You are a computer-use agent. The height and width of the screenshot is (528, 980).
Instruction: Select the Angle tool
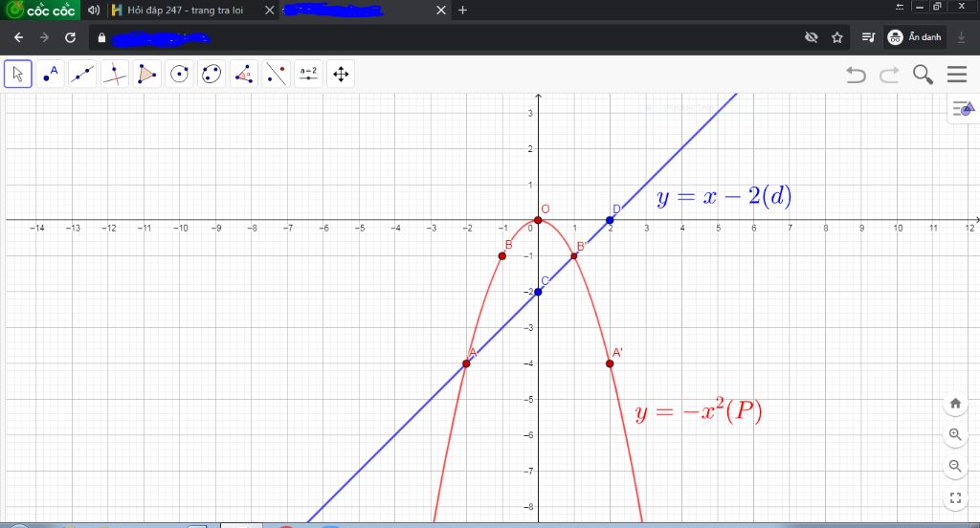pos(244,75)
